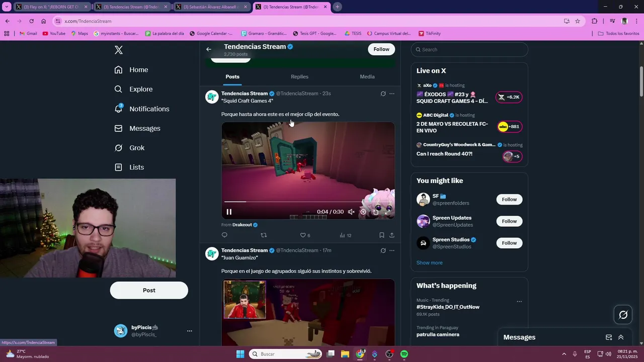Image resolution: width=644 pixels, height=362 pixels.
Task: Click Chrome home button
Action: point(44,21)
